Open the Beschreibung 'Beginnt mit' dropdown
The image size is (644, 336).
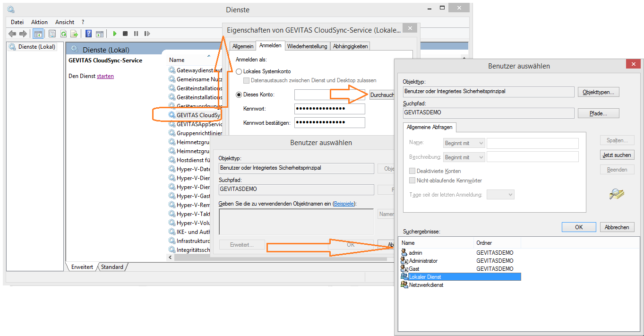coord(464,157)
